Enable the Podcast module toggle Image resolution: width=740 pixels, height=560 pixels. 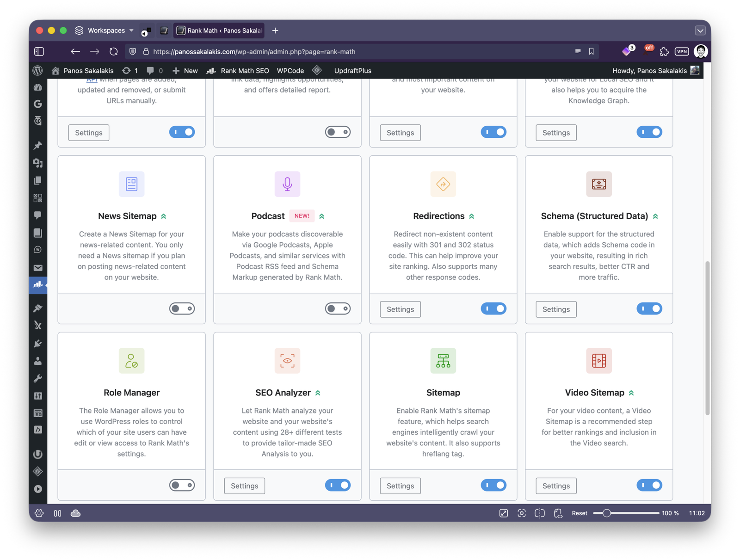(x=338, y=308)
